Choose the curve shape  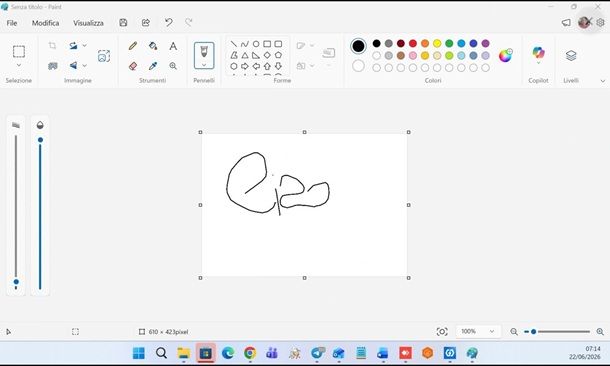click(x=245, y=44)
